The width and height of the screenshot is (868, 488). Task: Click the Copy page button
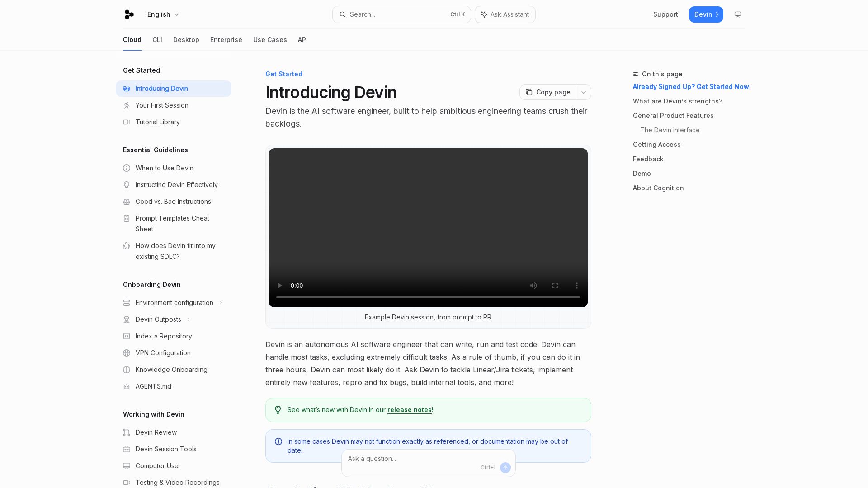click(548, 92)
